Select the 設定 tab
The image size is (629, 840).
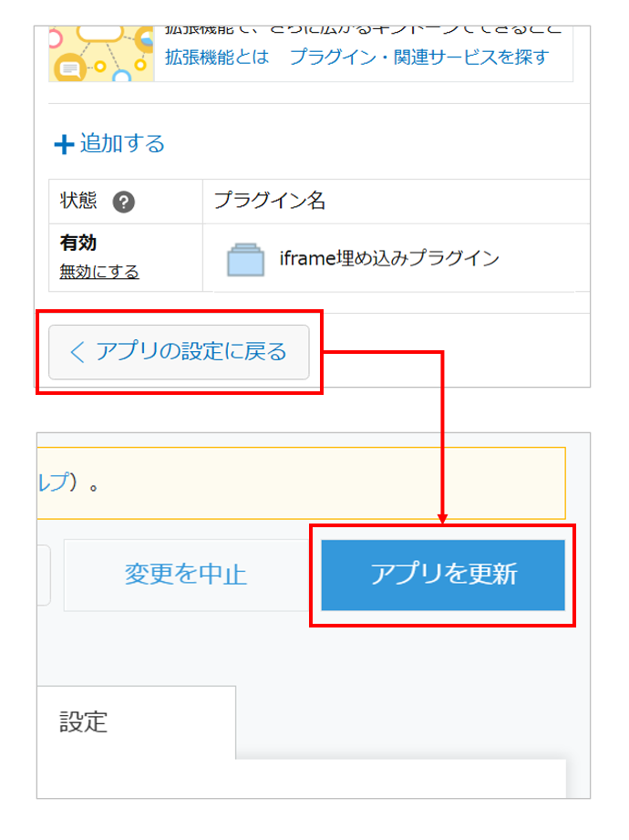tap(136, 722)
